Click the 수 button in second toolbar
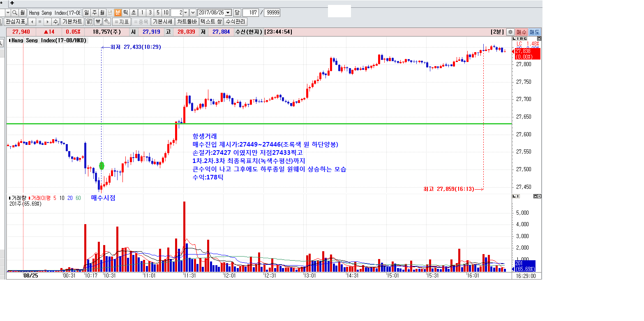 [55, 22]
